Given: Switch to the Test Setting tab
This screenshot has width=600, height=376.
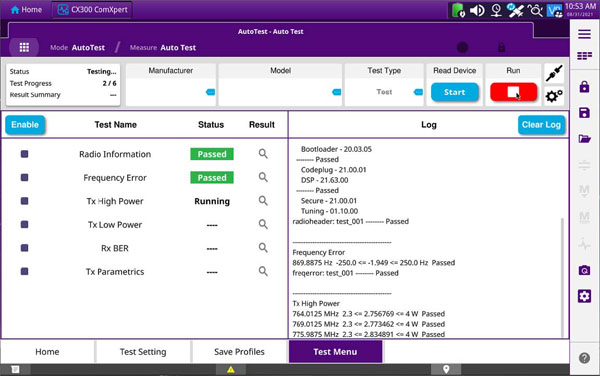Looking at the screenshot, I should tap(143, 352).
